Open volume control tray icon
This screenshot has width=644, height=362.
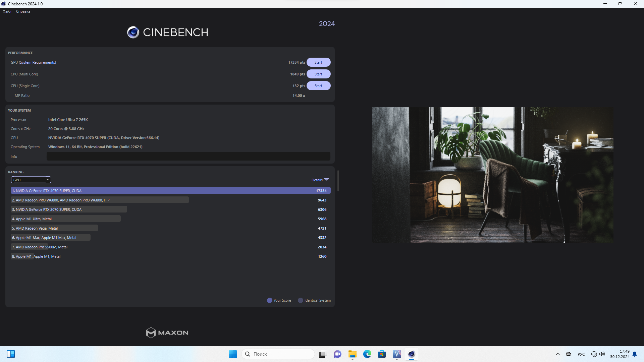pyautogui.click(x=602, y=354)
